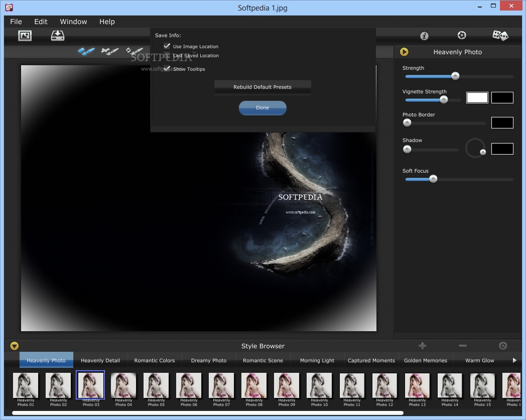Select the Heavenly Photo 03 preset thumbnail
Viewport: 526px width, 420px height.
pyautogui.click(x=90, y=385)
